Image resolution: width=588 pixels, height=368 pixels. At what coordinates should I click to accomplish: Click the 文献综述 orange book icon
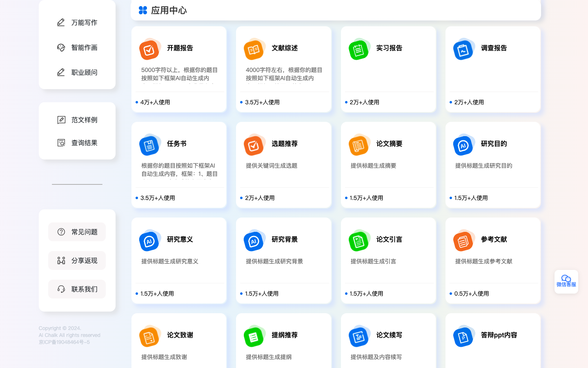254,49
